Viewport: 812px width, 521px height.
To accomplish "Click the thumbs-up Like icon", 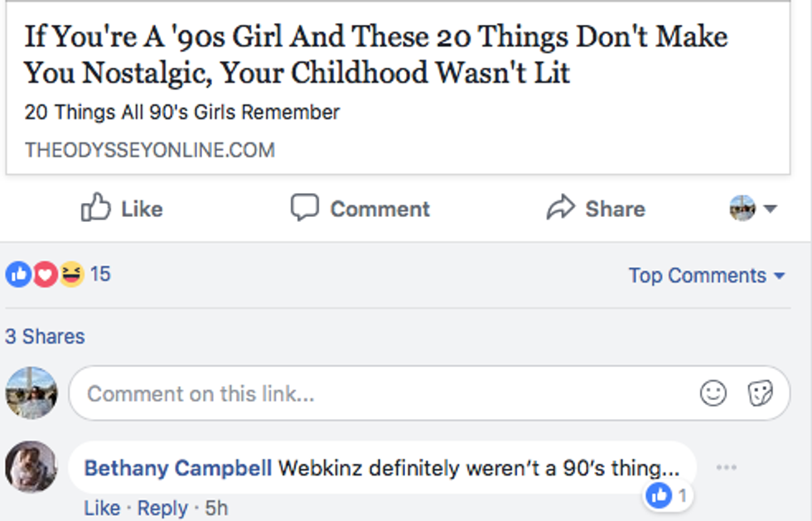I will point(95,208).
